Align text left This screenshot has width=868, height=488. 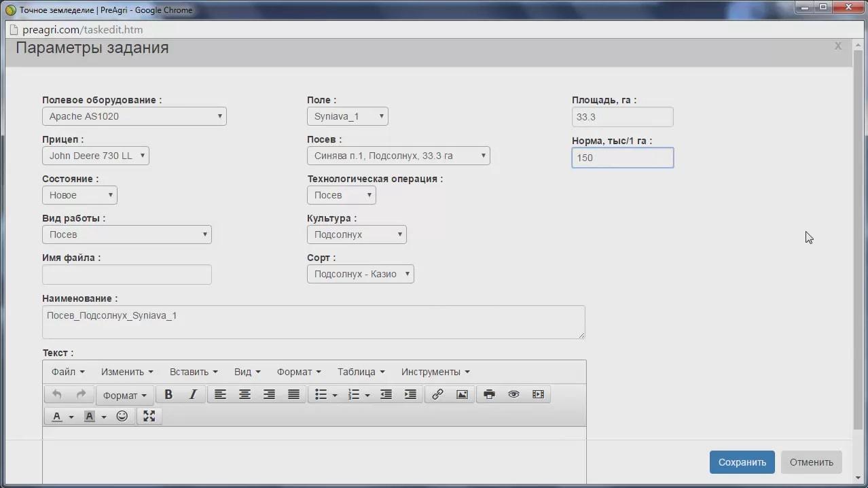tap(220, 395)
